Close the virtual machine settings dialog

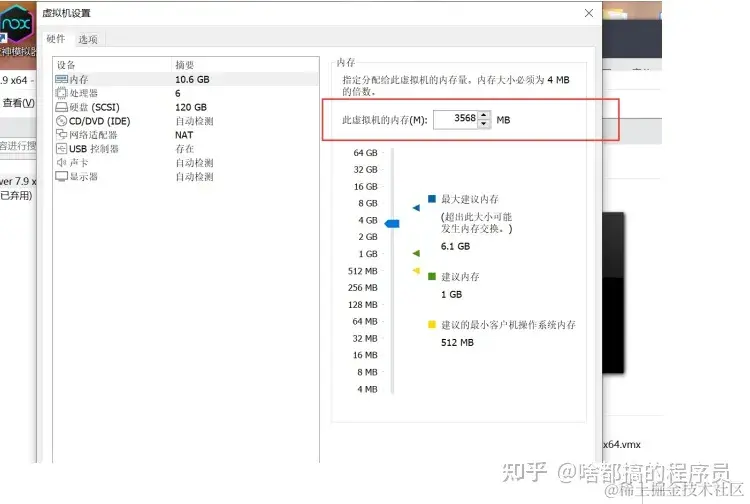(589, 13)
